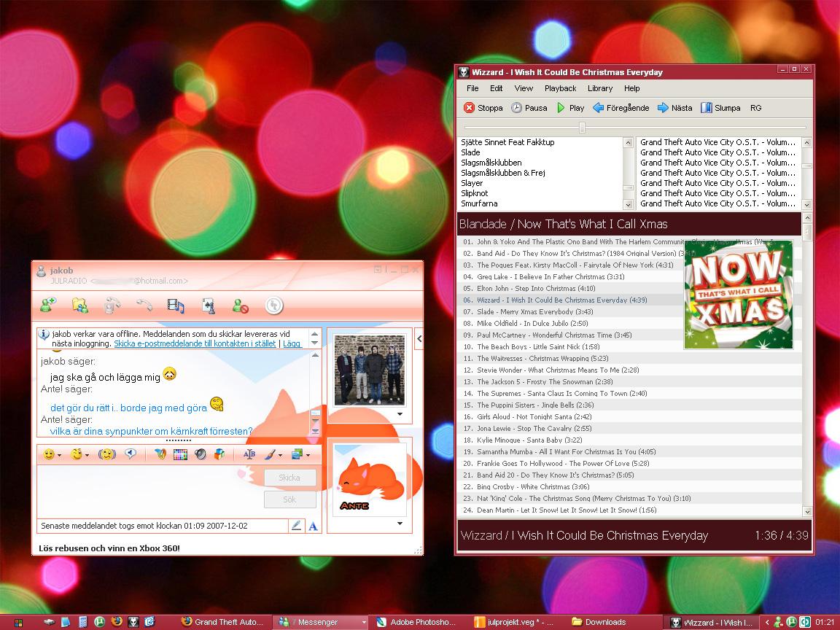Screen dimensions: 840x630
Task: Expand the emoticon dropdown arrow
Action: (60, 455)
